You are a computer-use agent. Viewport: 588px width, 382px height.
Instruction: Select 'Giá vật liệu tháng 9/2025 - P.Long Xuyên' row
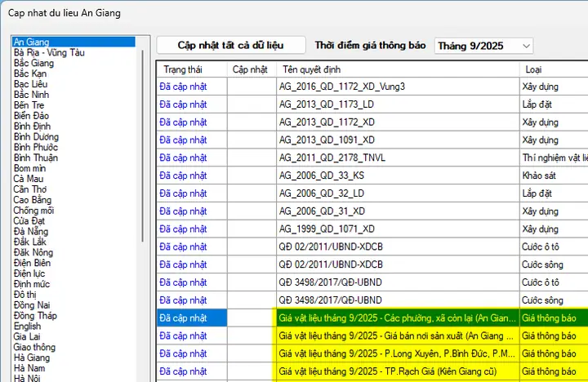click(372, 353)
